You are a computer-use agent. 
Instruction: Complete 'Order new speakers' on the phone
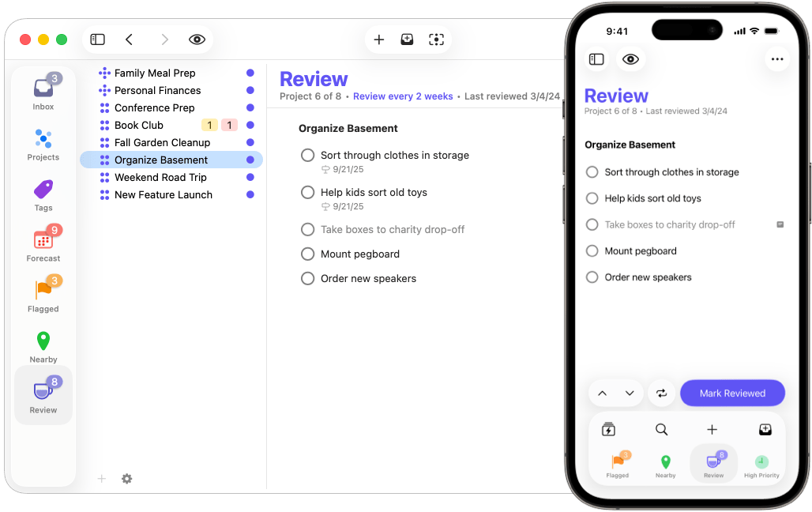[592, 277]
